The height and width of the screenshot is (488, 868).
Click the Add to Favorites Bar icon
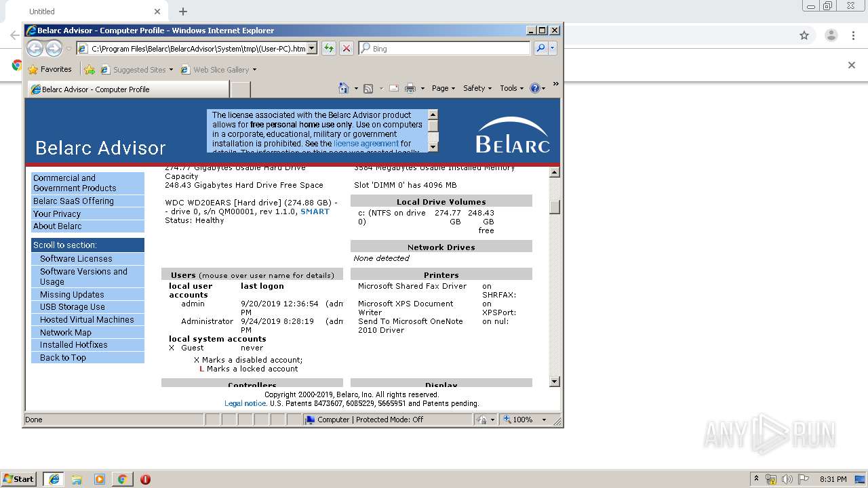[x=89, y=69]
